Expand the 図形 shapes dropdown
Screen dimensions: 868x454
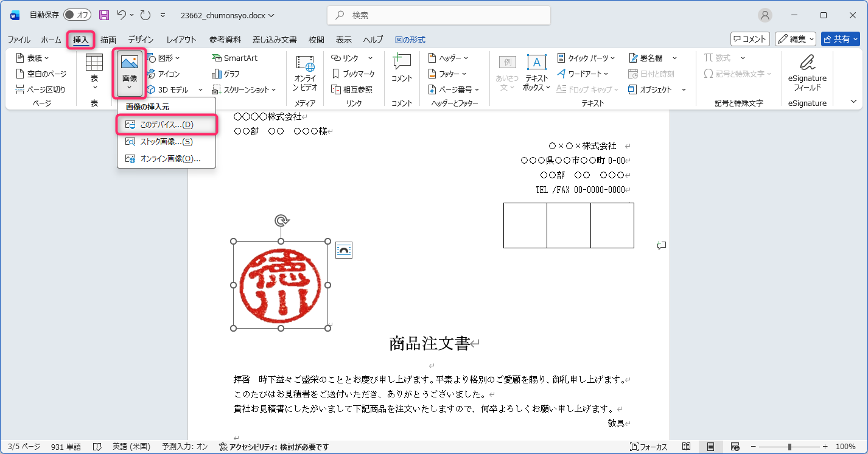tap(164, 58)
